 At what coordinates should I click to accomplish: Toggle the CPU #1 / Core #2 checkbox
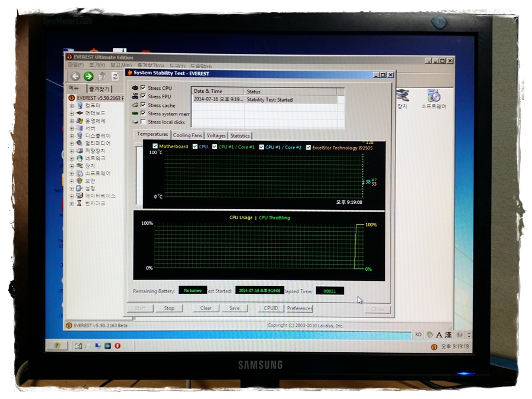tap(262, 147)
